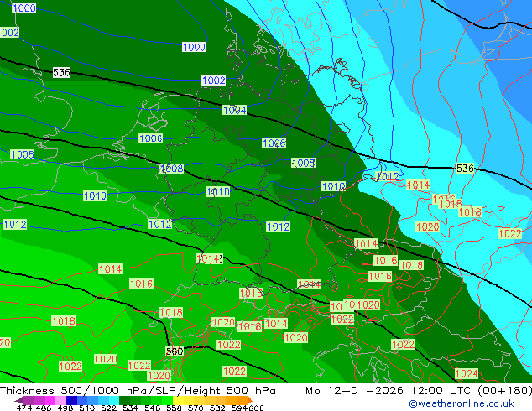This screenshot has height=411, width=532.
Task: Click the '570' legend scale value
Action: 196,408
